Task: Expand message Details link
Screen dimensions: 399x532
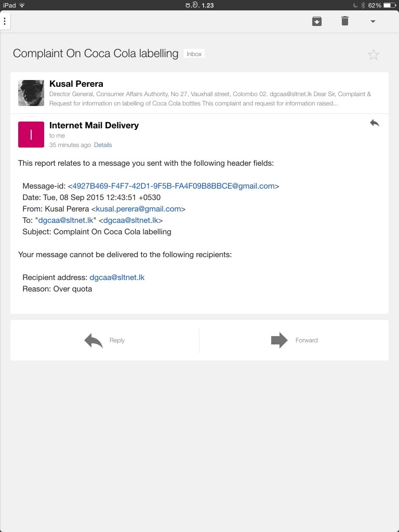Action: [x=103, y=145]
